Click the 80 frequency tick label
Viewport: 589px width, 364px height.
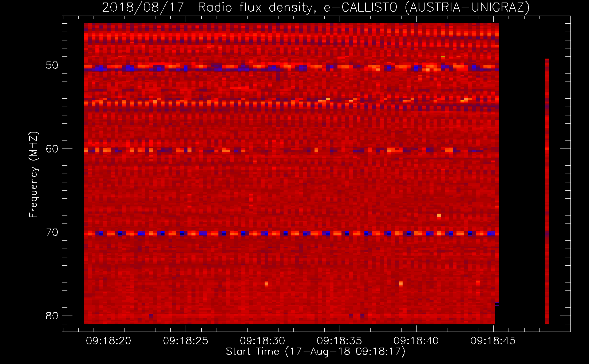click(52, 316)
